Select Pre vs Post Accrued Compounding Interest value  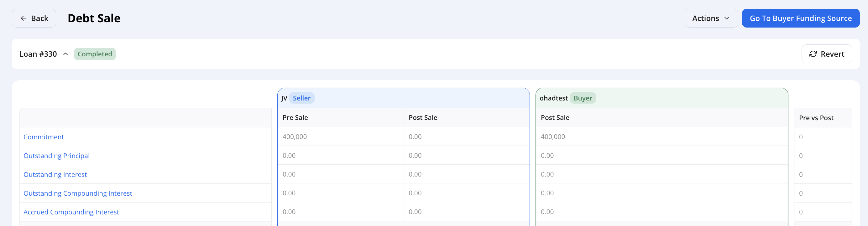point(801,213)
